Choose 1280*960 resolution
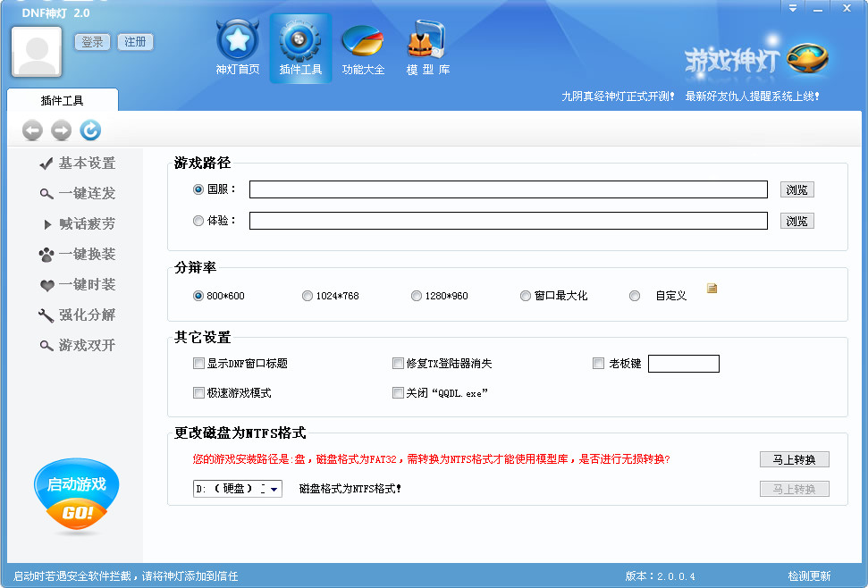This screenshot has width=868, height=588. point(416,296)
